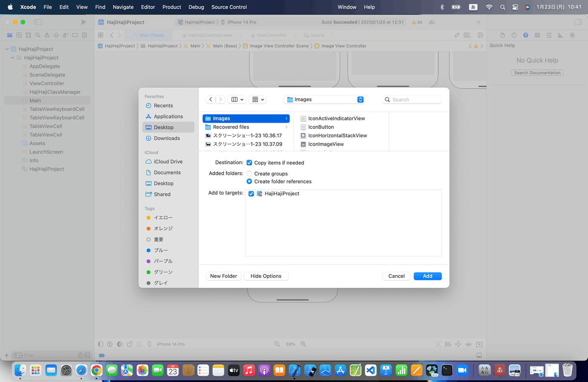
Task: Click the Bluetooth icon in menu bar
Action: pyautogui.click(x=441, y=7)
